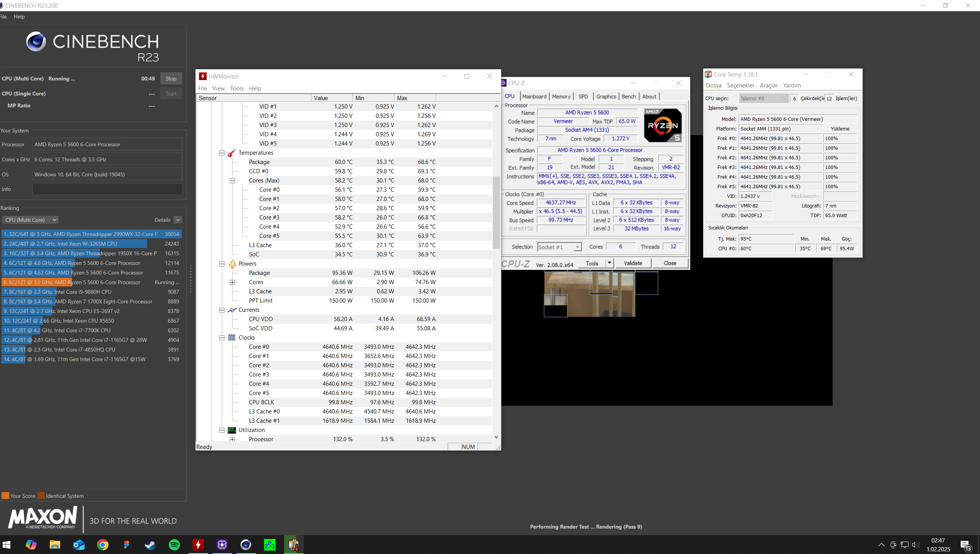Click the Validate button in CPU-Z

pyautogui.click(x=633, y=263)
